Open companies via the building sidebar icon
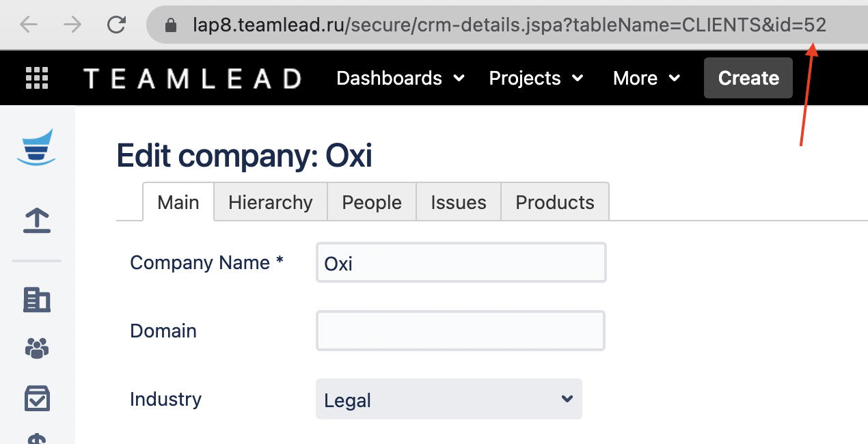The height and width of the screenshot is (444, 868). [37, 299]
